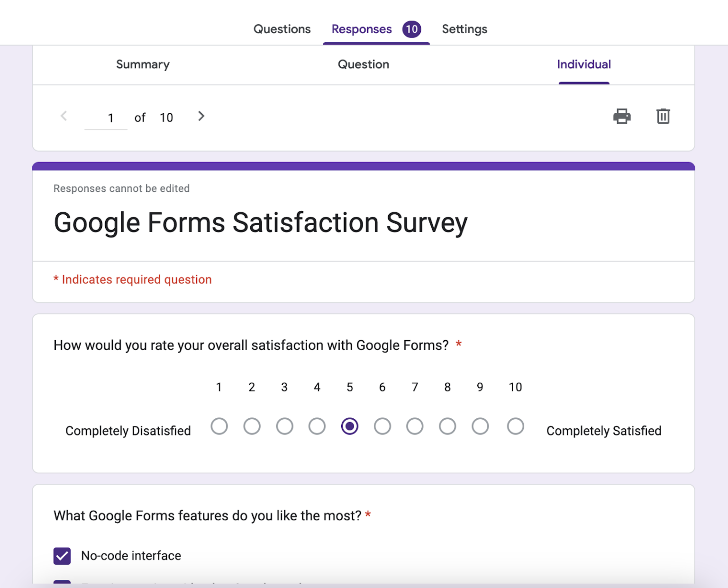Viewport: 728px width, 588px height.
Task: Click the previous response arrow
Action: tap(64, 116)
